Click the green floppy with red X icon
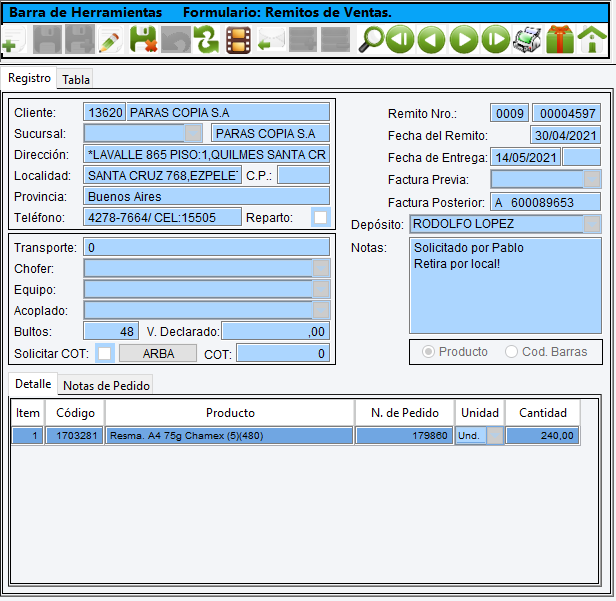The height and width of the screenshot is (601, 616). (143, 40)
